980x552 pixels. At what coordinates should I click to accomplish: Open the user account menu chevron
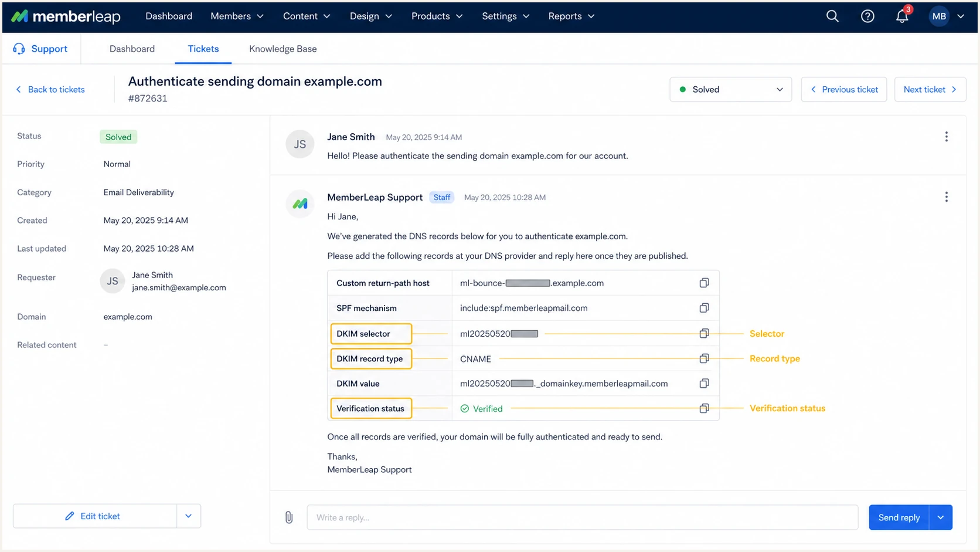coord(961,16)
